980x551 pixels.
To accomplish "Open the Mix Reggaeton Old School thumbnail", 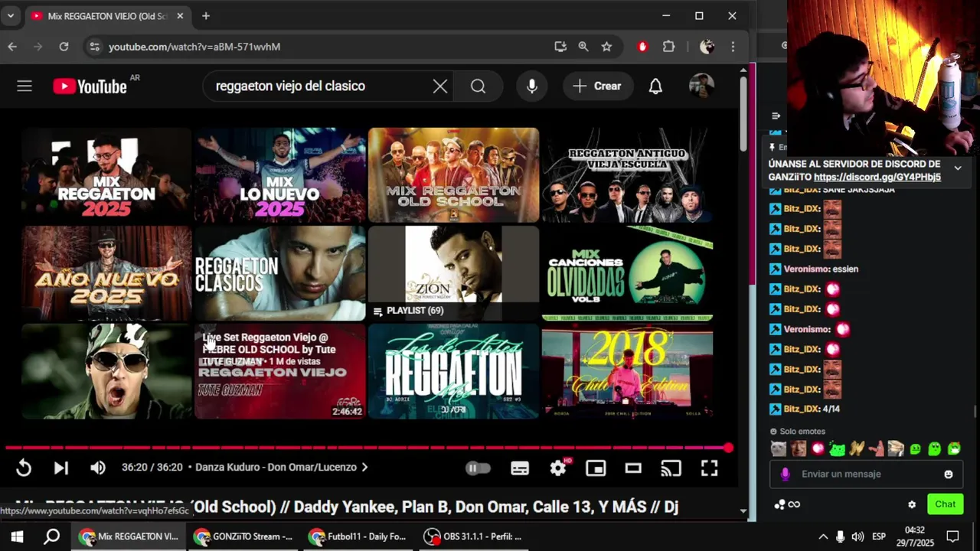I will pos(454,175).
